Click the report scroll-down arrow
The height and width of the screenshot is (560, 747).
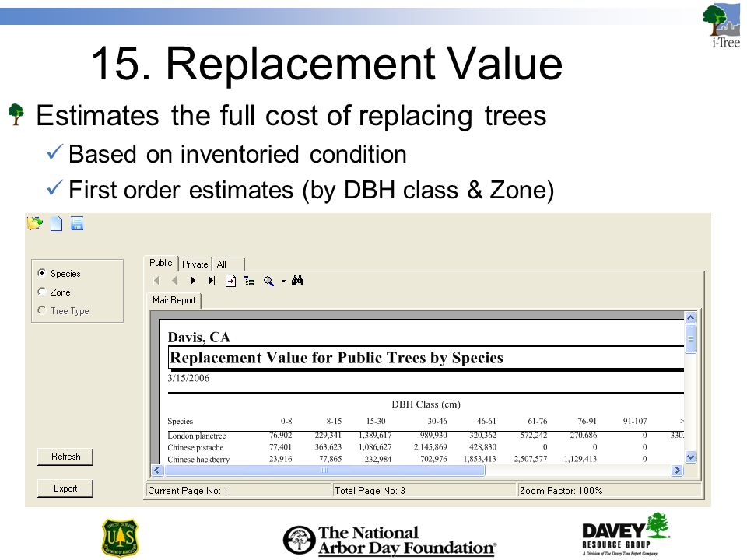point(690,457)
